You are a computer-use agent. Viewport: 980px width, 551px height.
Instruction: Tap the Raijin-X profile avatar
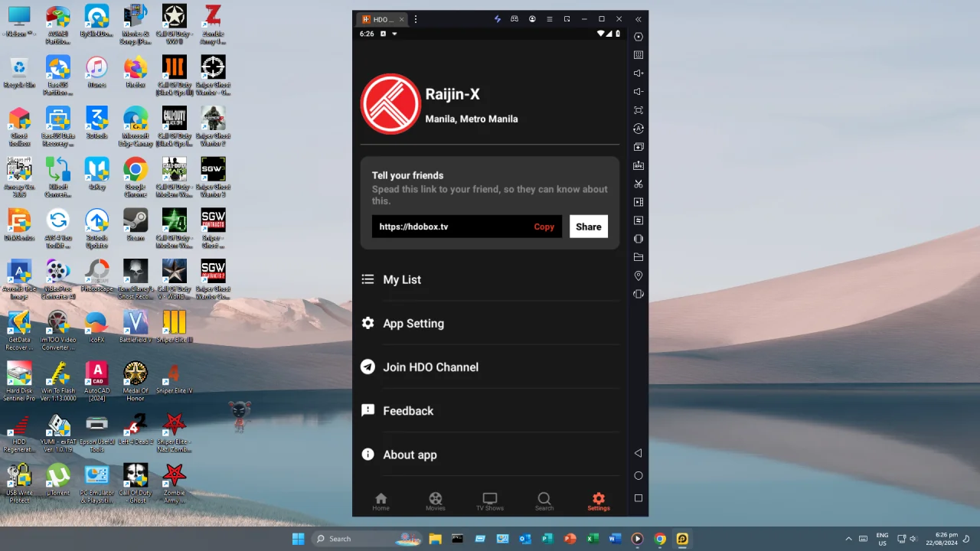tap(390, 104)
